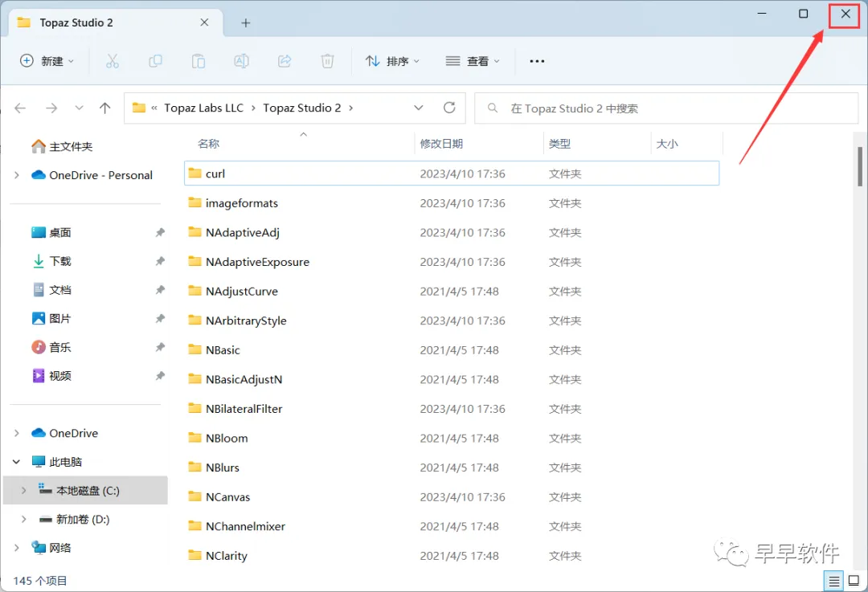Image resolution: width=868 pixels, height=592 pixels.
Task: Open 图片 pictures in sidebar
Action: (x=51, y=319)
